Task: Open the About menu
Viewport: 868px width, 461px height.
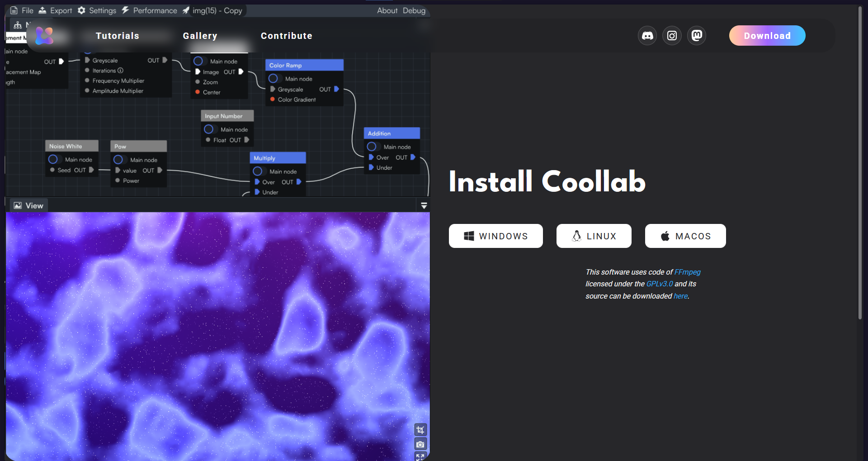Action: (x=387, y=10)
